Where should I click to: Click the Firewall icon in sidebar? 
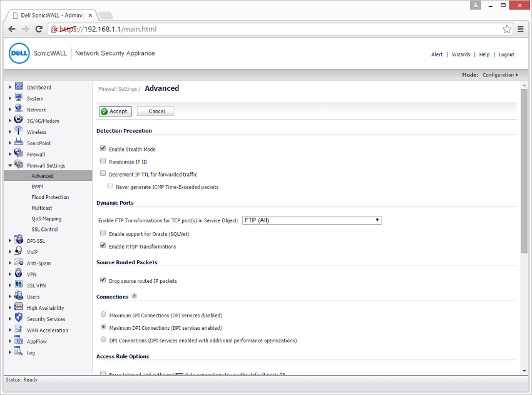(x=19, y=153)
